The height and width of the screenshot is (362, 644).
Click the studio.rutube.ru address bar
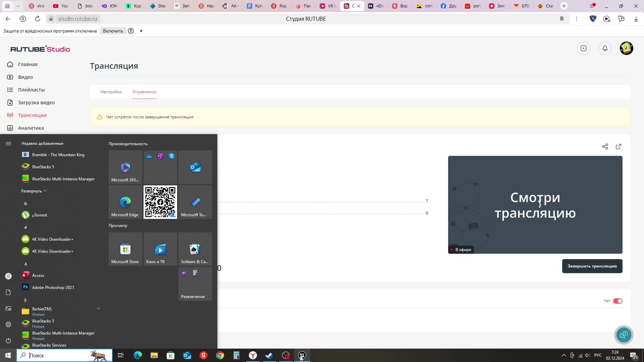[x=77, y=19]
